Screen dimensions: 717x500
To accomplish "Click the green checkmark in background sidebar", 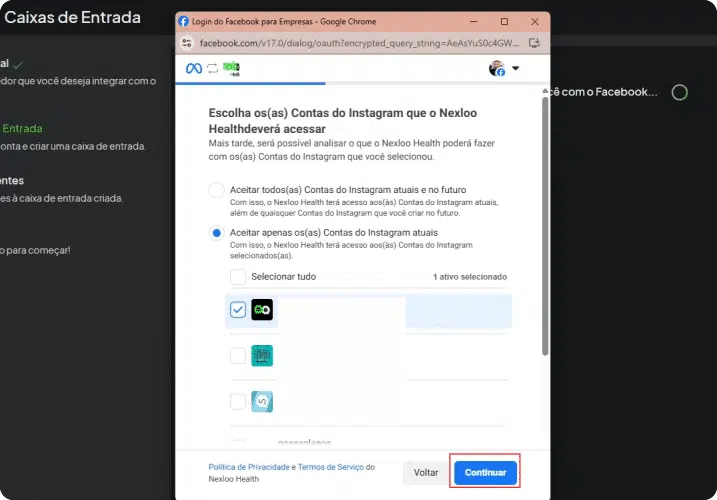I will coord(17,65).
